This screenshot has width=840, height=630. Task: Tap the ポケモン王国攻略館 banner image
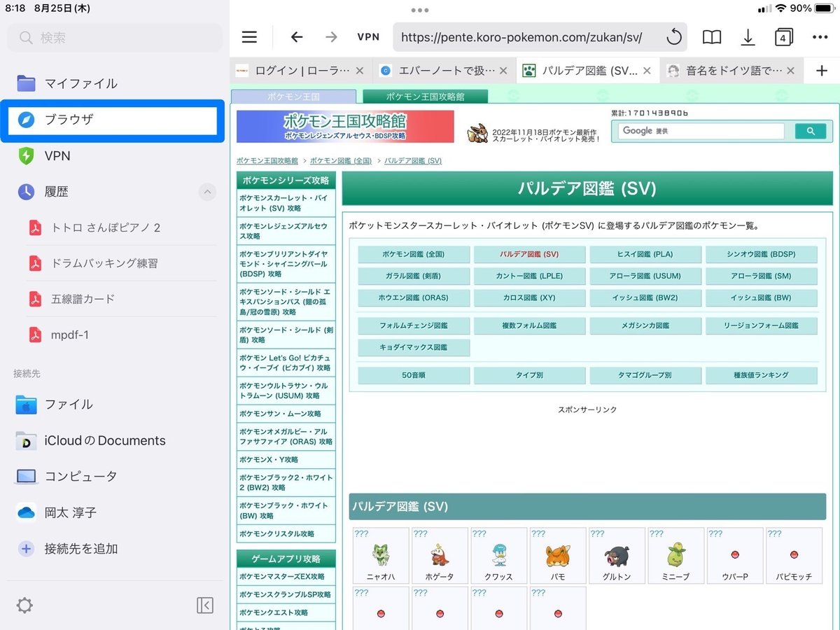[x=345, y=127]
